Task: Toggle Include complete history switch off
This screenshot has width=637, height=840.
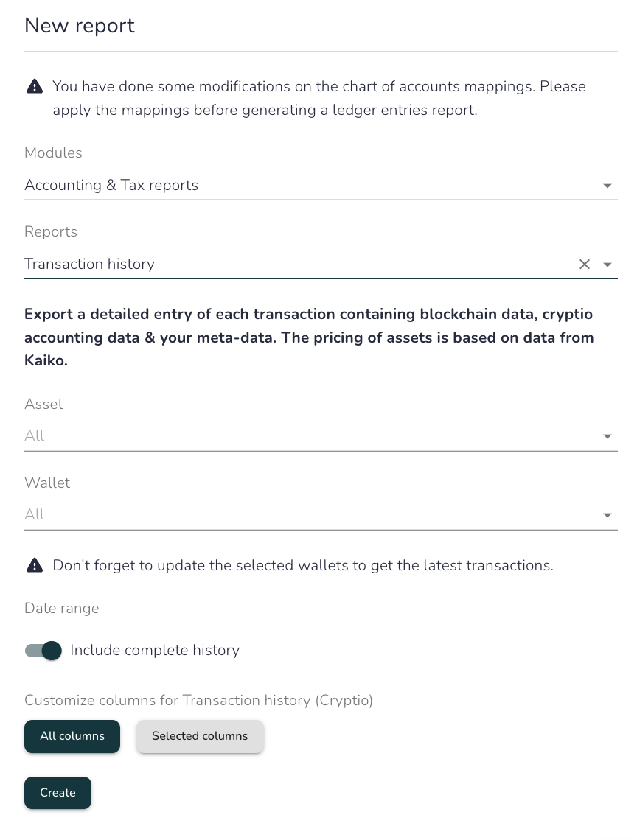Action: pos(43,651)
